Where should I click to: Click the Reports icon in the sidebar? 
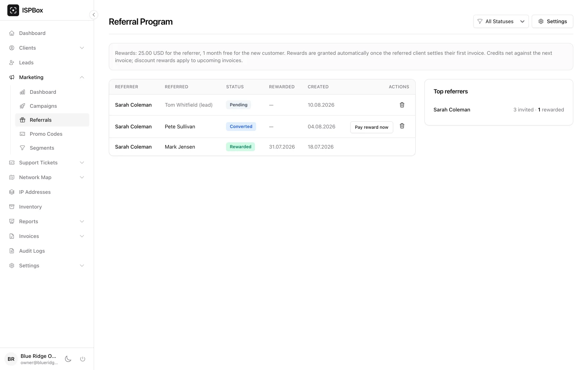tap(12, 221)
